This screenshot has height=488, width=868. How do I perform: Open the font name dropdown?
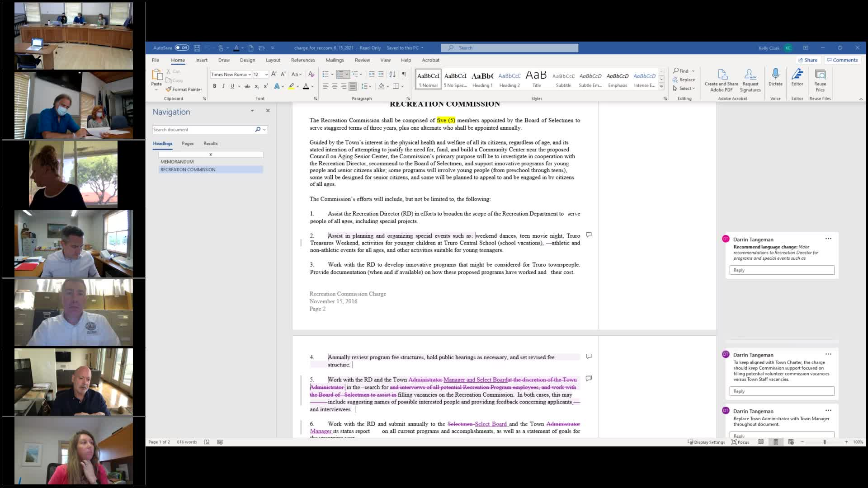tap(250, 75)
